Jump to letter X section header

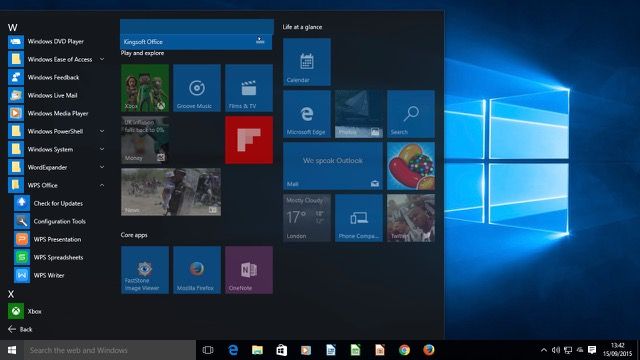point(11,294)
